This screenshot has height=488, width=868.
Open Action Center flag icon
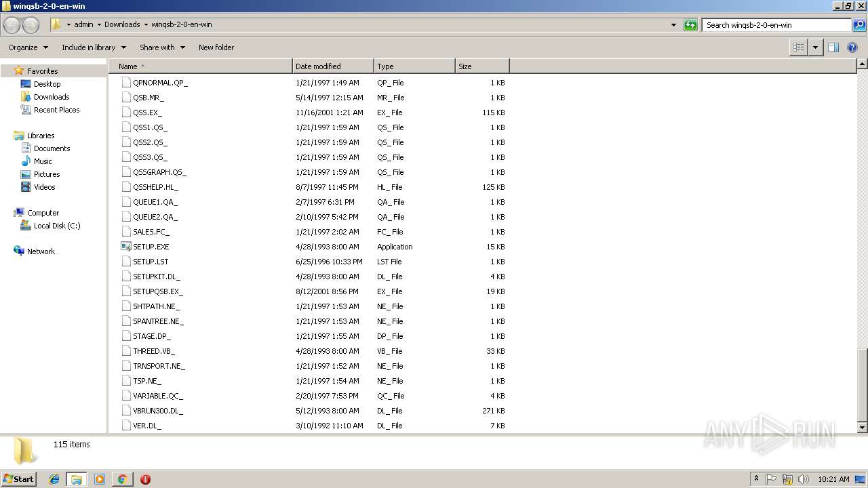771,479
